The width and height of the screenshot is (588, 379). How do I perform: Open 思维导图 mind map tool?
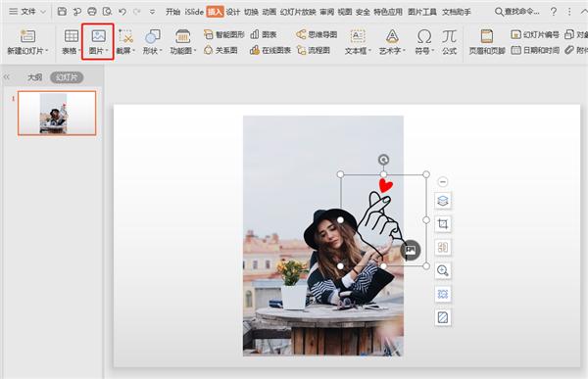tap(317, 34)
